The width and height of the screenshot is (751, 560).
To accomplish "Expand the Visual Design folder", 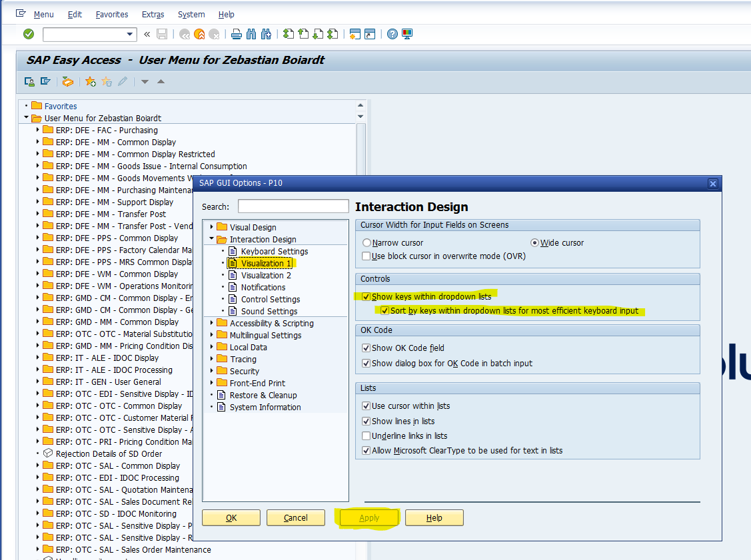I will 211,227.
